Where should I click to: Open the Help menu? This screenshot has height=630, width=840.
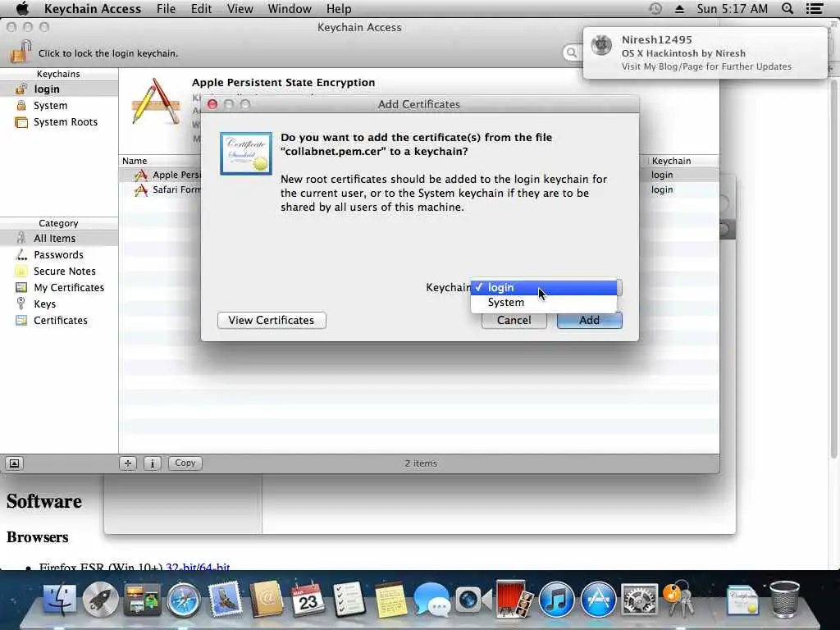coord(339,8)
